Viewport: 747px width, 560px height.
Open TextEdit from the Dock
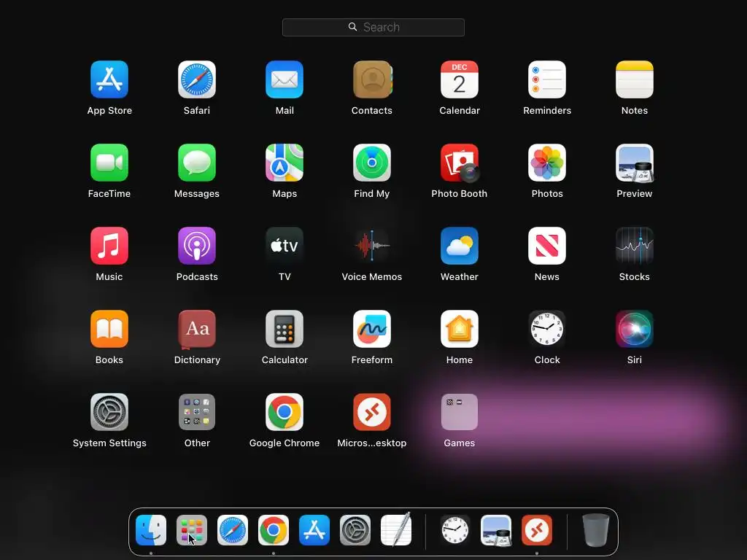coord(396,530)
